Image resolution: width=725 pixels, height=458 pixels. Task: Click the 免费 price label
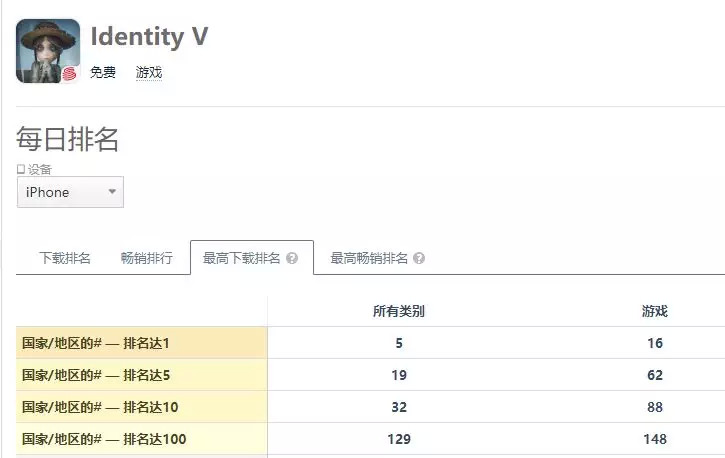pyautogui.click(x=103, y=73)
